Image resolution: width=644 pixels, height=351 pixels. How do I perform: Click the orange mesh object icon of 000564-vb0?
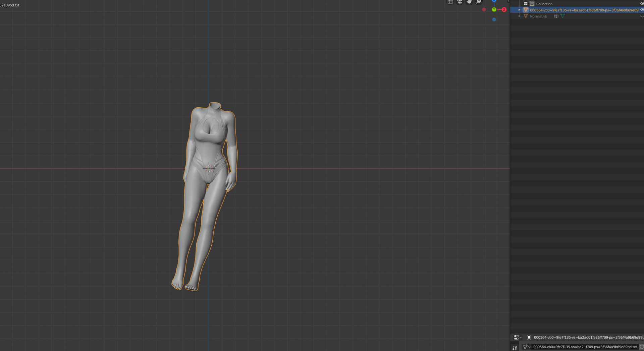coord(526,10)
